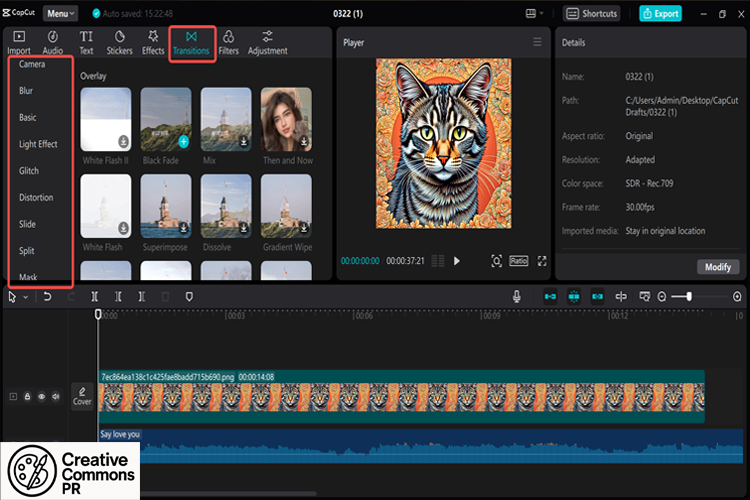Delete left of the playhead
The height and width of the screenshot is (500, 750).
[x=118, y=297]
